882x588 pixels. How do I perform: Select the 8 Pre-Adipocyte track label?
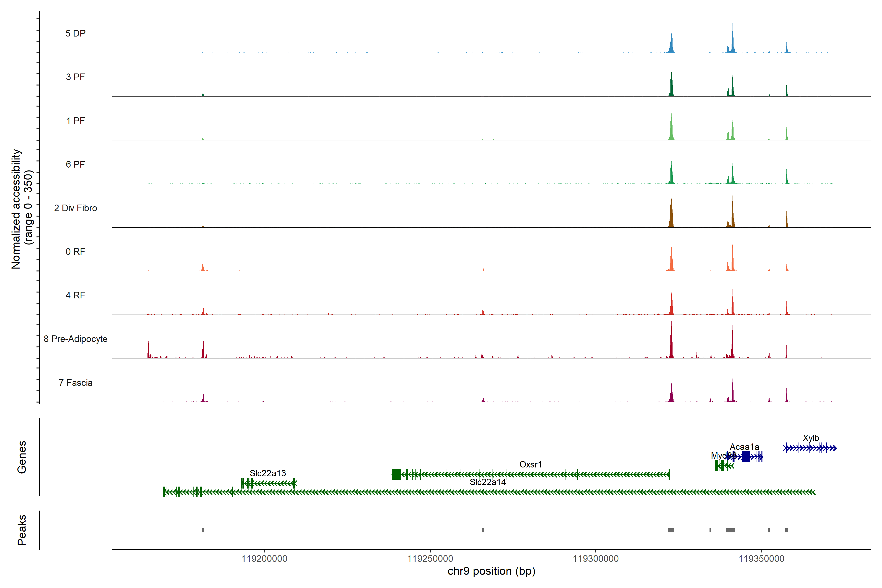75,339
